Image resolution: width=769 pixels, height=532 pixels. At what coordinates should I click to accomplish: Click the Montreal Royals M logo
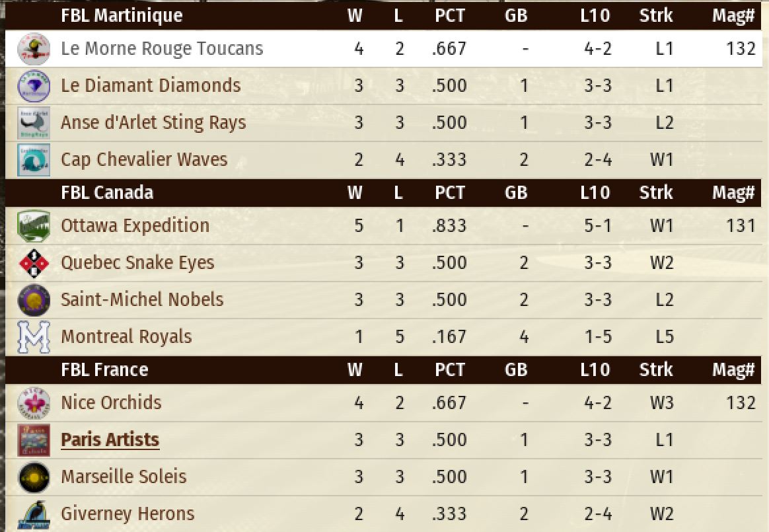[x=34, y=337]
